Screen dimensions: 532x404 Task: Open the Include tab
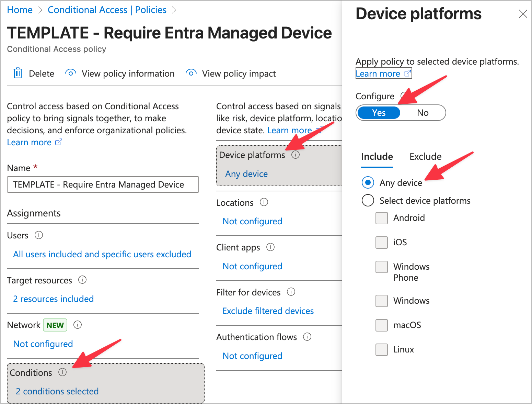click(377, 157)
